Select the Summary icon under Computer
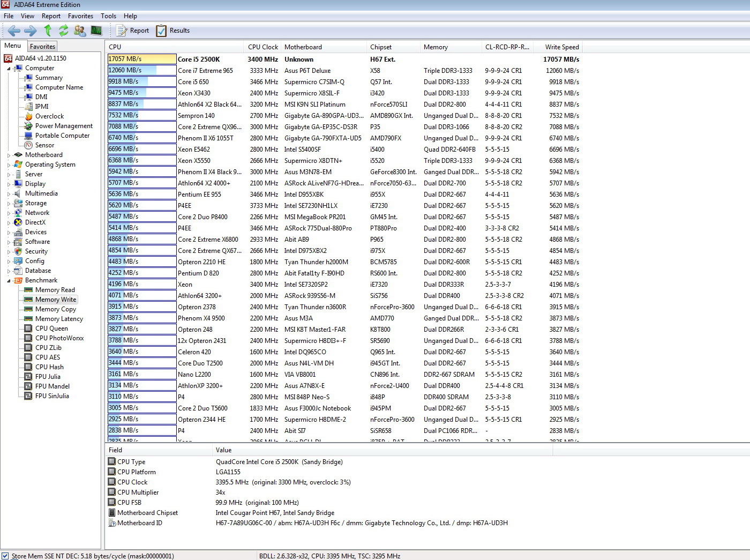 28,78
